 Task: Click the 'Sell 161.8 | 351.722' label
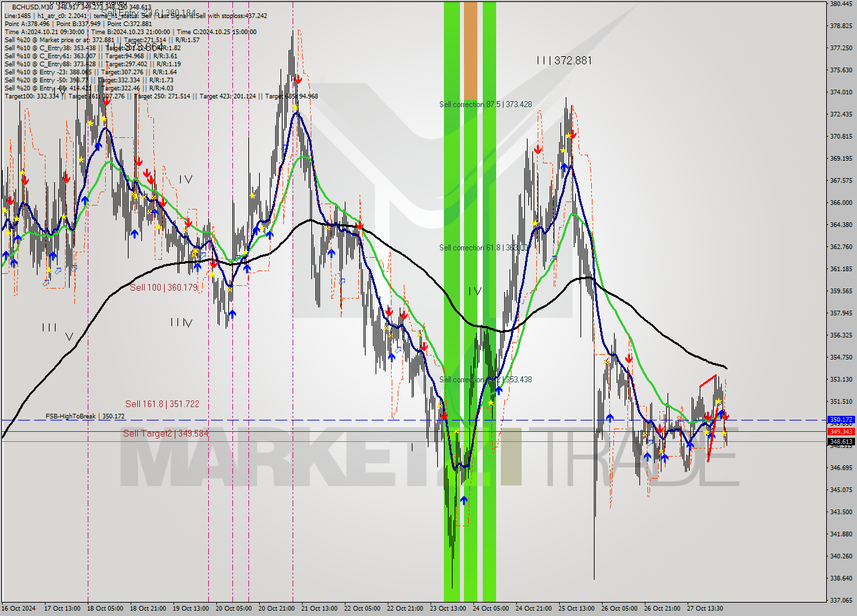point(162,404)
